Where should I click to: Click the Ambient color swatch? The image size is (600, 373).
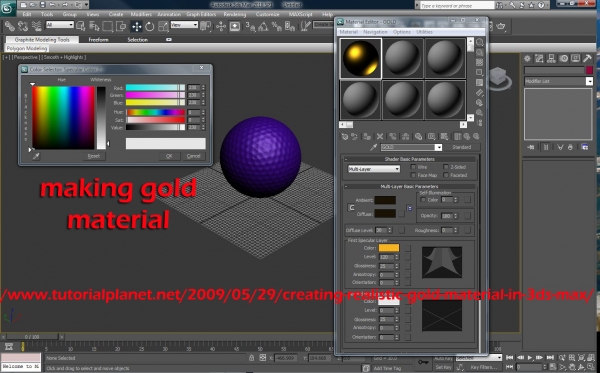[385, 200]
